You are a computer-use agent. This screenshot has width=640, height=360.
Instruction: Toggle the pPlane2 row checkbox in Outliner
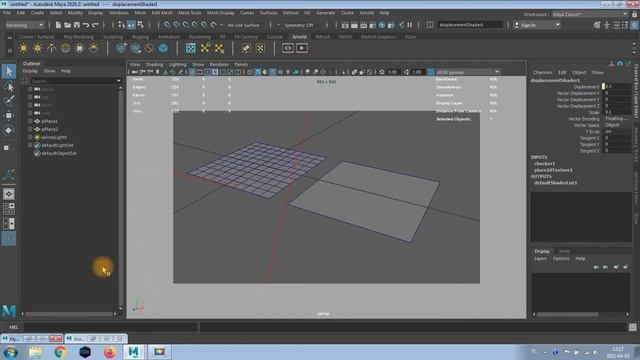click(30, 129)
